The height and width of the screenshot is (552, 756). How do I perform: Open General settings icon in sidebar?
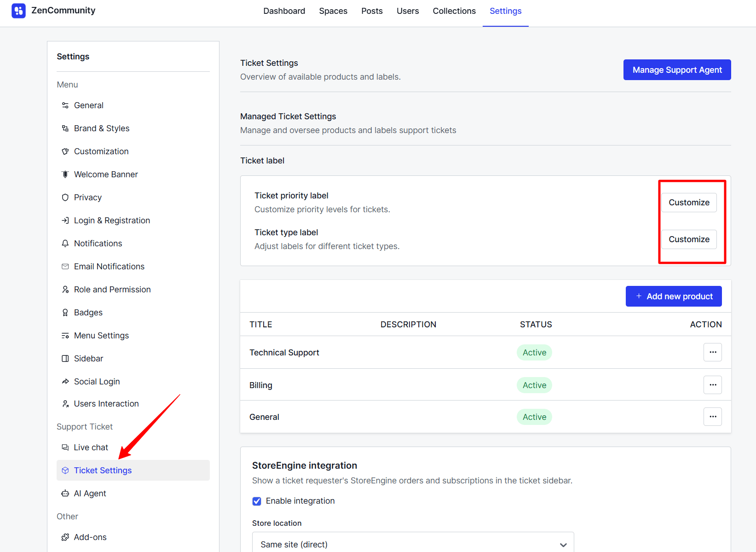tap(65, 105)
